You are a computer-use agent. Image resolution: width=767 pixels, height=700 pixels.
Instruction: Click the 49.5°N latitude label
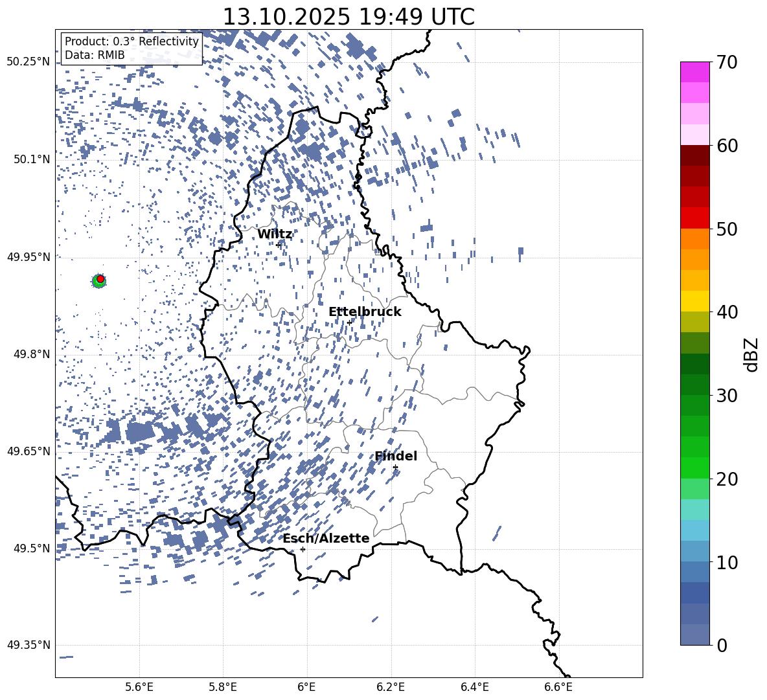31,548
